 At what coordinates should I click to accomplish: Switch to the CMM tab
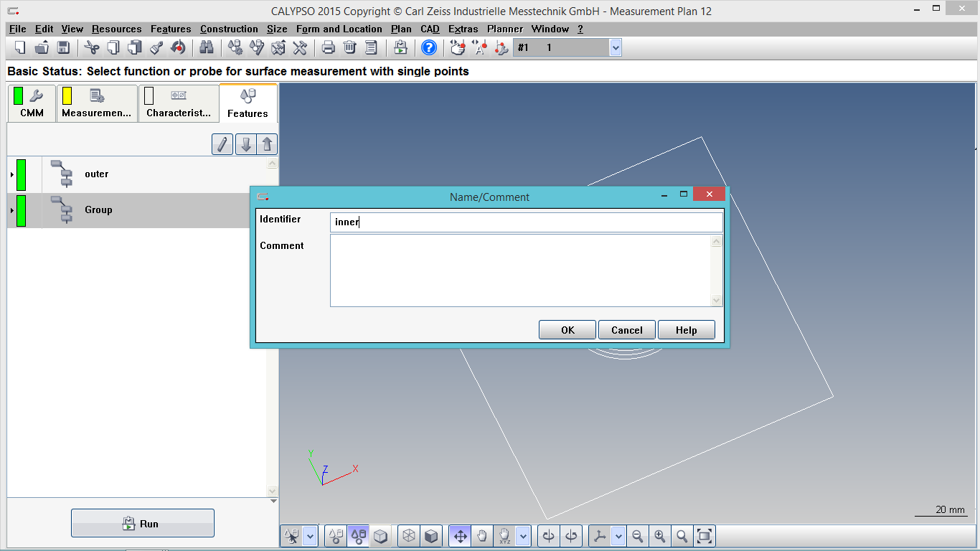[x=32, y=104]
